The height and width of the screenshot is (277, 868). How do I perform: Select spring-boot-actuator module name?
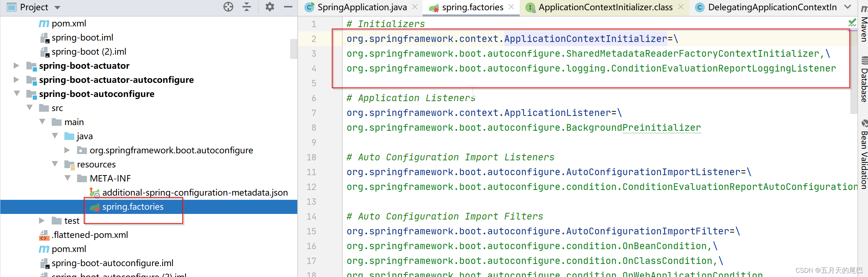(x=84, y=66)
